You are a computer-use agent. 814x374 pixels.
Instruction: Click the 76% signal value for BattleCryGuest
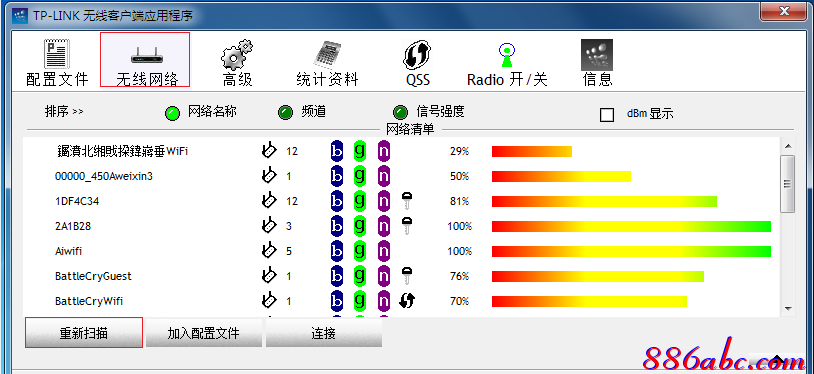point(459,276)
